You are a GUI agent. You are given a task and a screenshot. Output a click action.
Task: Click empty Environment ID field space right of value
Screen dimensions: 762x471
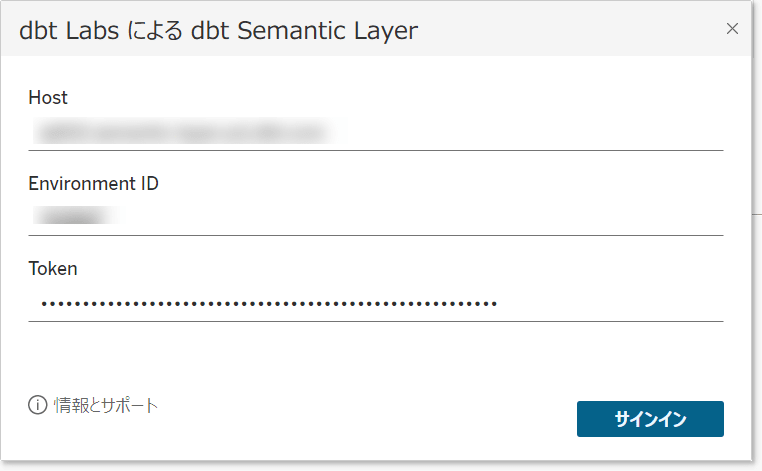(x=420, y=216)
